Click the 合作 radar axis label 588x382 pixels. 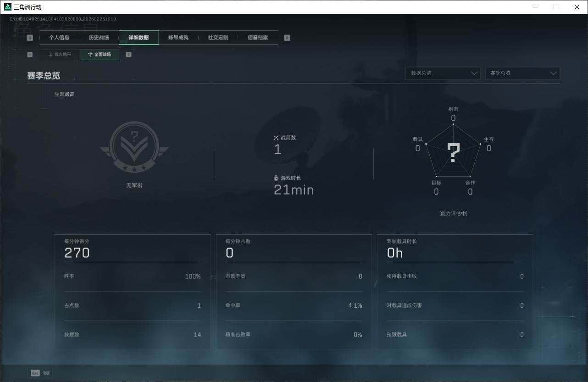pyautogui.click(x=470, y=183)
